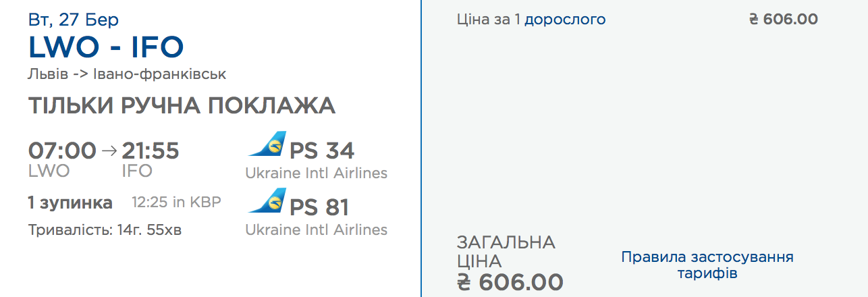
Task: Click the 07:00 departure time
Action: coord(62,151)
